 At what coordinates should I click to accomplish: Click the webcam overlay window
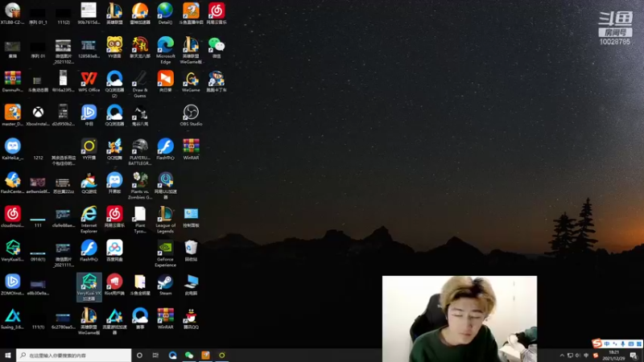pos(460,319)
